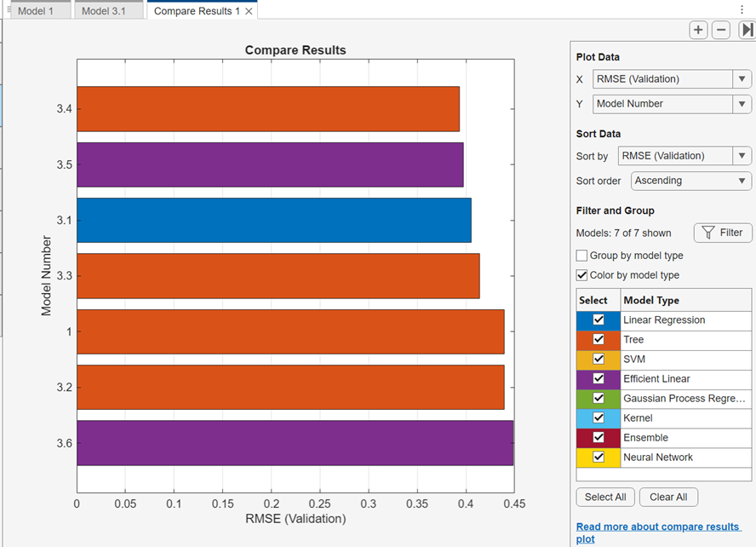
Task: Close the Compare Results 1 tab
Action: tap(248, 12)
